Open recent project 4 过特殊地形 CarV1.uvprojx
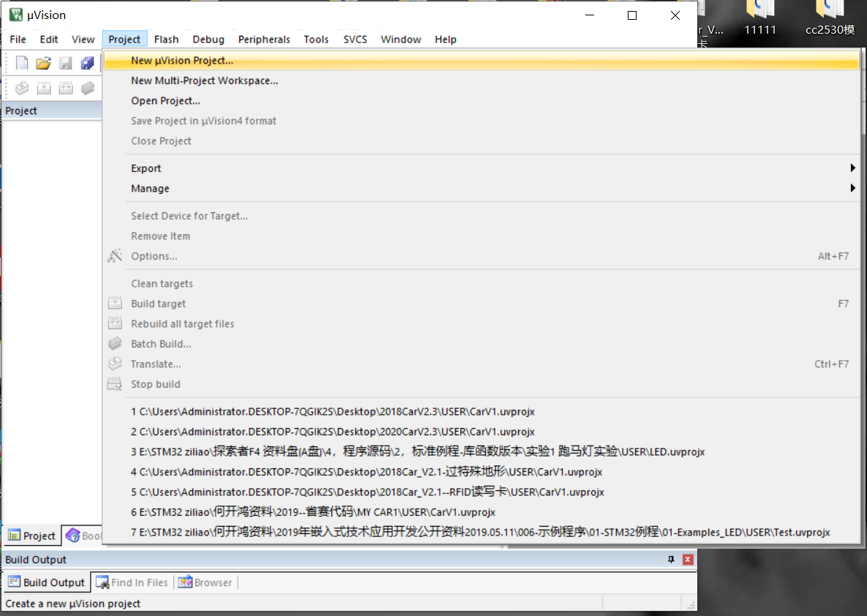Screen dimensions: 867x616 pyautogui.click(x=481, y=472)
